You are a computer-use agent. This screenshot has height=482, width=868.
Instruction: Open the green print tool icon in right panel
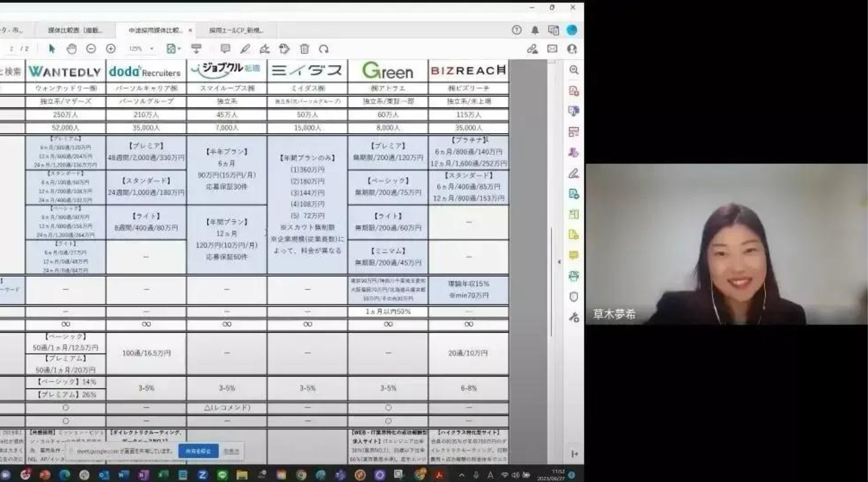tap(574, 276)
